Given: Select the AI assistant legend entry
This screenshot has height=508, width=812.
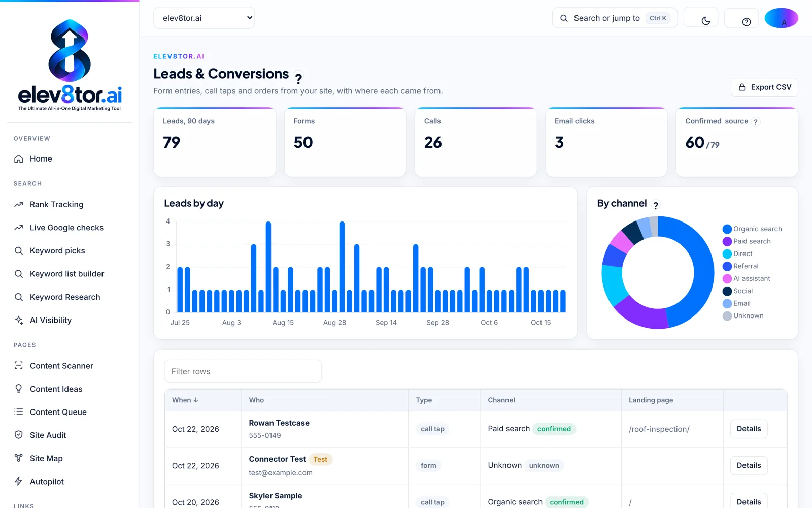Looking at the screenshot, I should pos(746,278).
